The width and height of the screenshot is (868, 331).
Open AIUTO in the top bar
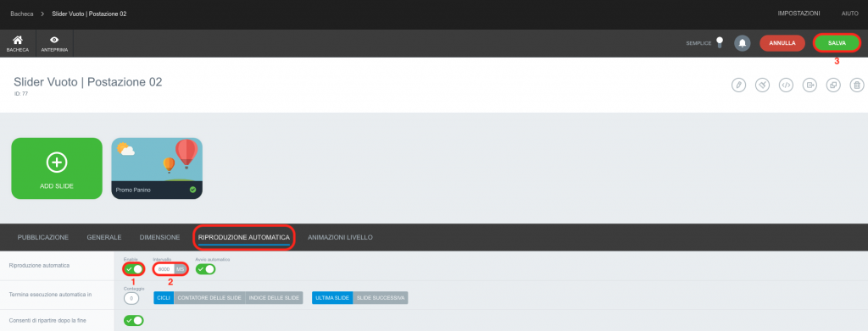pos(849,14)
